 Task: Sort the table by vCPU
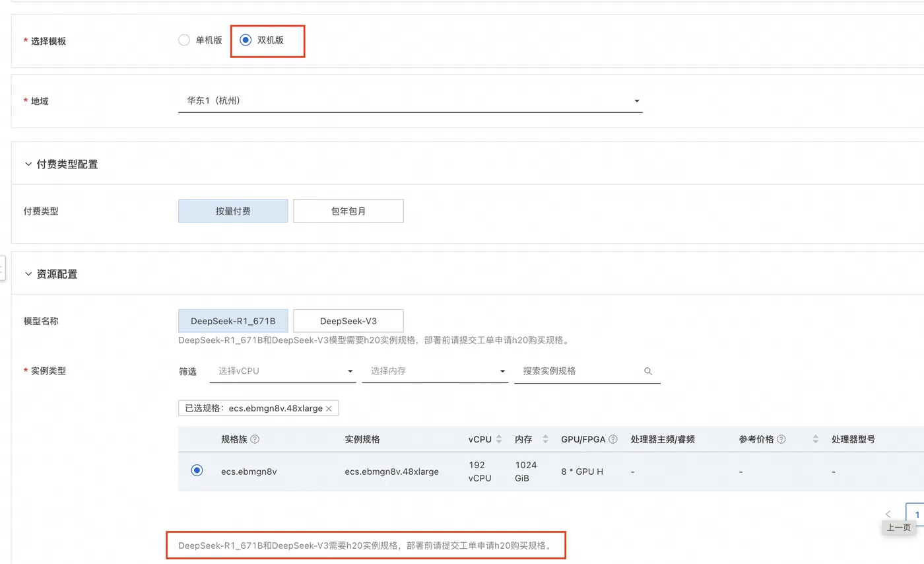[499, 439]
